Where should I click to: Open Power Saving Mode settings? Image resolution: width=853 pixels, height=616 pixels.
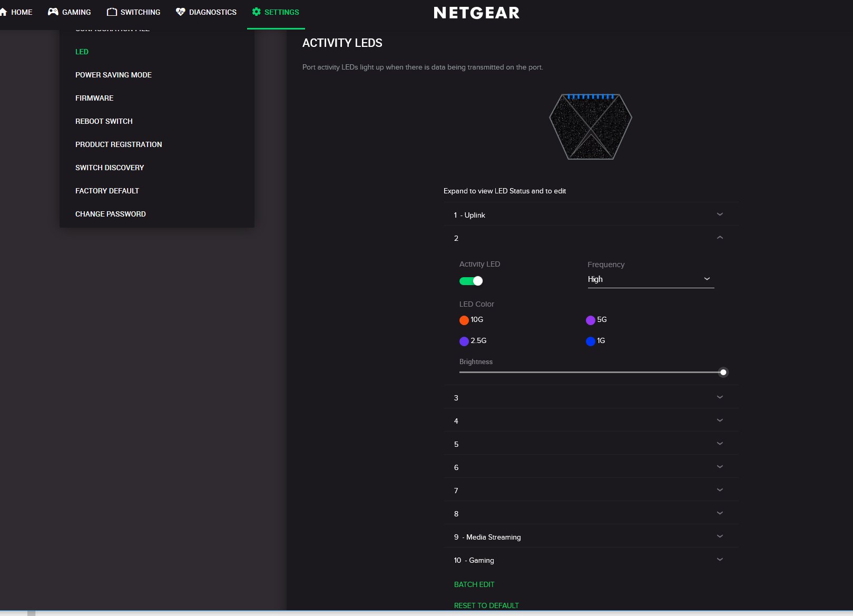113,75
